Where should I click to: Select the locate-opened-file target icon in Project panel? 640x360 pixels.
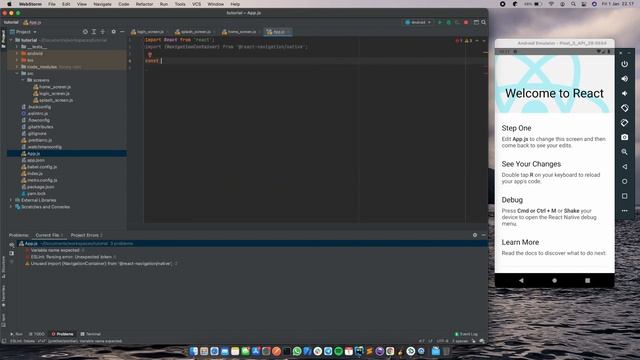[x=85, y=32]
